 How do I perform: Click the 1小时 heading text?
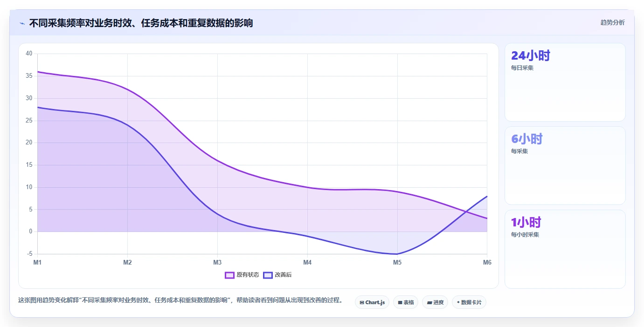pos(526,222)
